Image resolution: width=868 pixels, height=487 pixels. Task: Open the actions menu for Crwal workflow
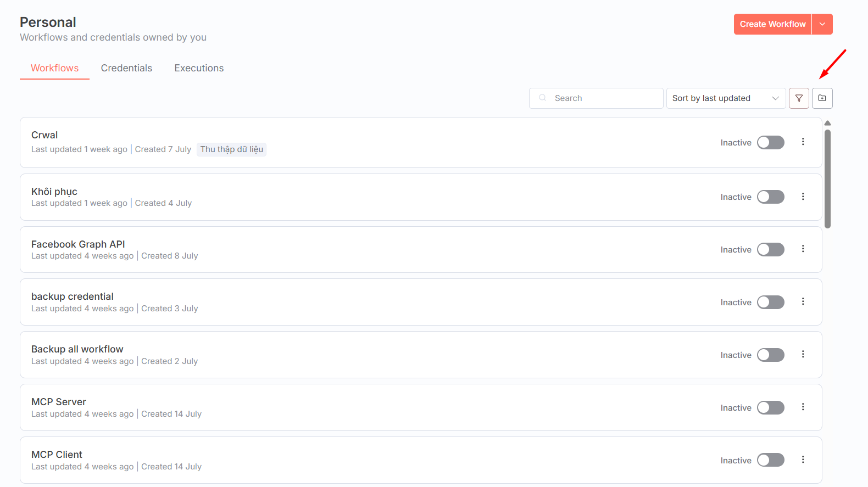coord(803,142)
